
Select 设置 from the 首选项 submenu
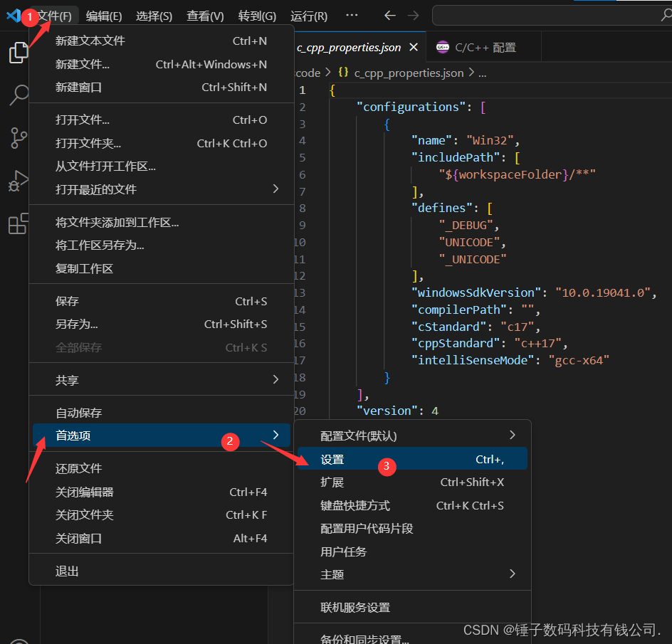click(x=332, y=458)
